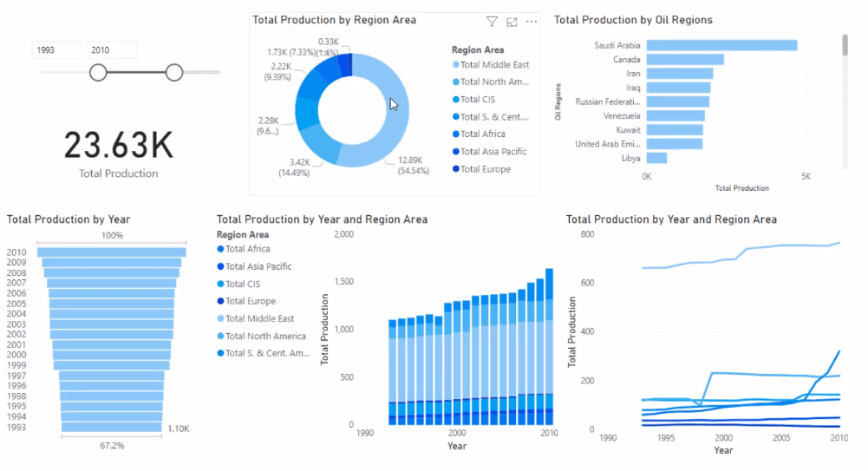Select Total S. & Cent. Am... in stacked legend
Screen dimensions: 868x471
pyautogui.click(x=264, y=353)
